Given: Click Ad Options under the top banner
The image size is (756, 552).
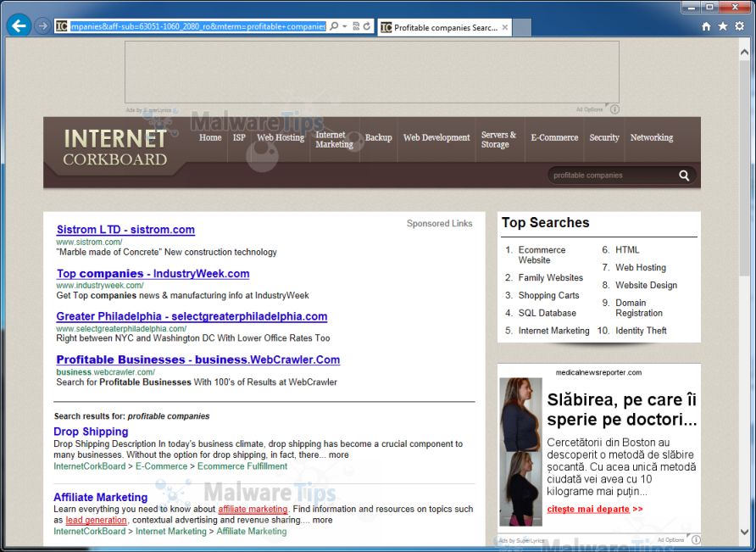Looking at the screenshot, I should 589,109.
